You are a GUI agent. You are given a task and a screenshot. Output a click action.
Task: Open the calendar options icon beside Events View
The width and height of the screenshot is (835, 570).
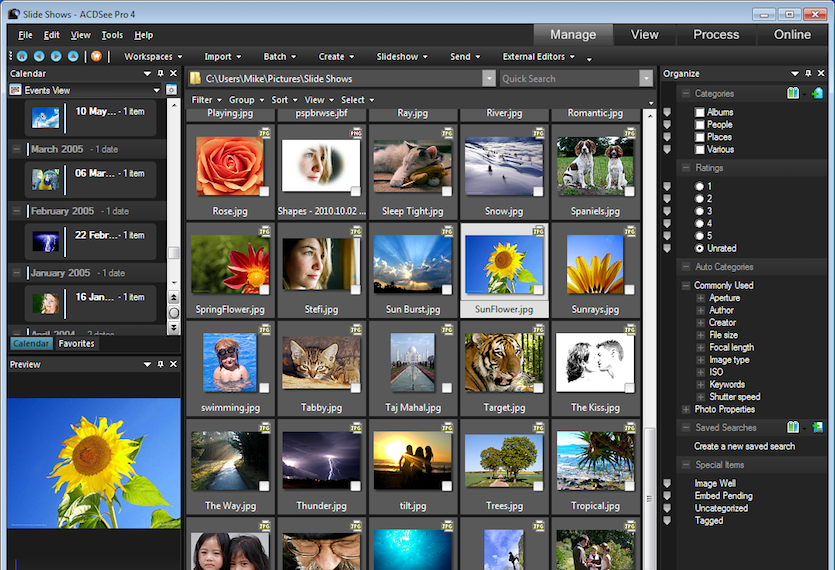[x=171, y=90]
